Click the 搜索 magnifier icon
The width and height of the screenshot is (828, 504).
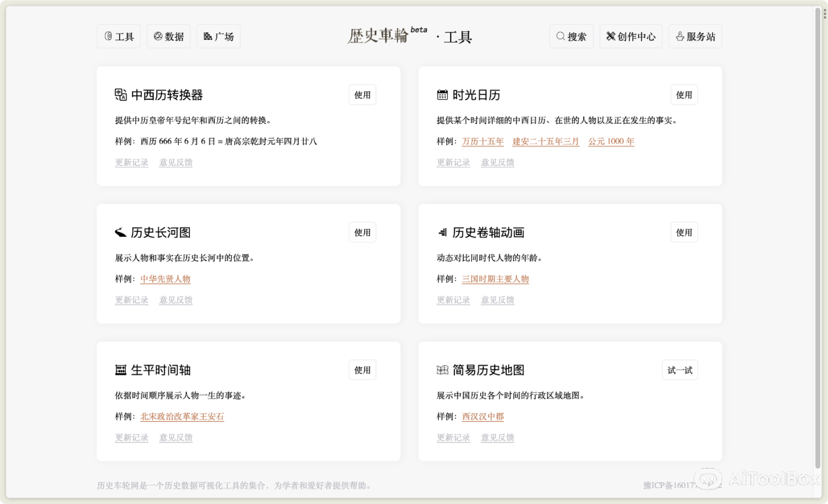pyautogui.click(x=560, y=36)
